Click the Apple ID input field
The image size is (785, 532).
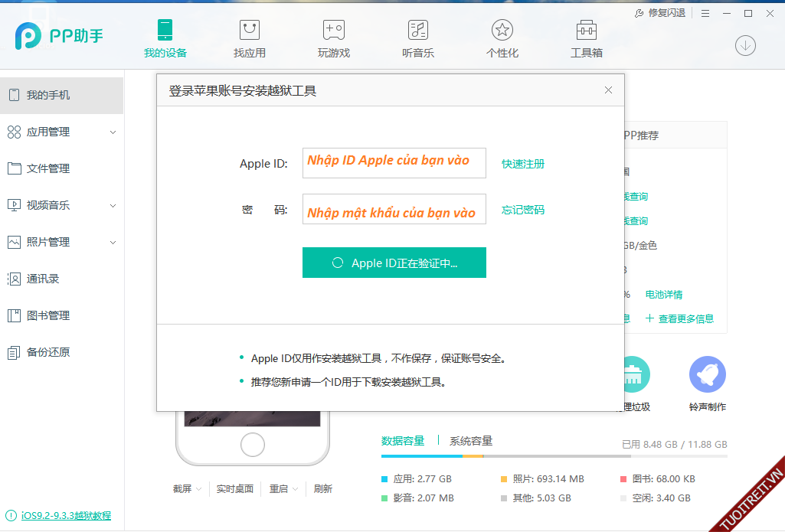(x=394, y=163)
